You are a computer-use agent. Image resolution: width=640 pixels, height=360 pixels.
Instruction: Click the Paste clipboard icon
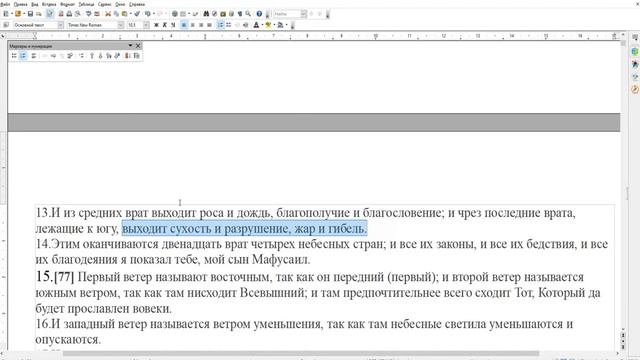[124, 14]
